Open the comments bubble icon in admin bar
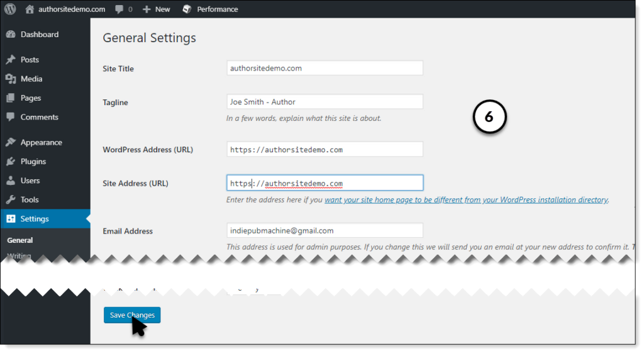This screenshot has height=353, width=644. click(x=119, y=9)
